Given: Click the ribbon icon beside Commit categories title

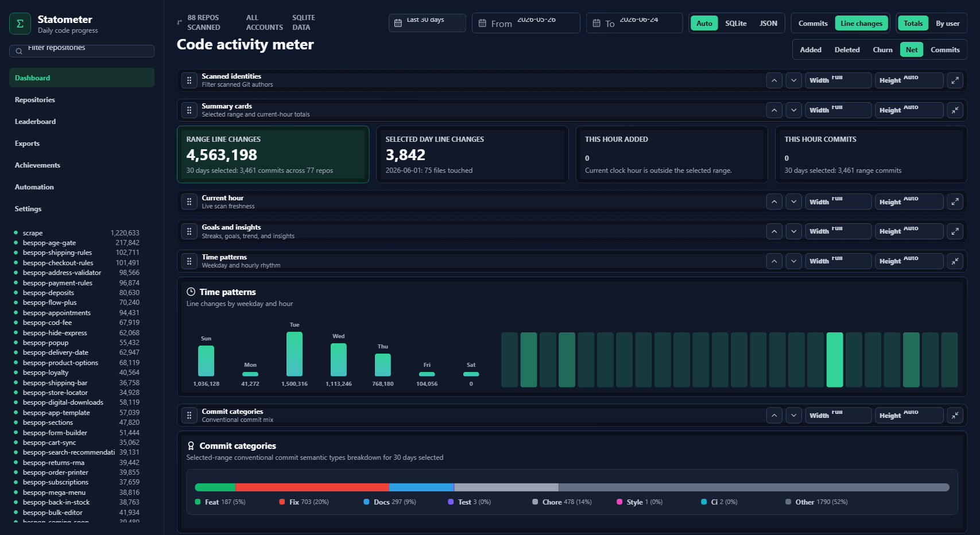Looking at the screenshot, I should pyautogui.click(x=191, y=445).
